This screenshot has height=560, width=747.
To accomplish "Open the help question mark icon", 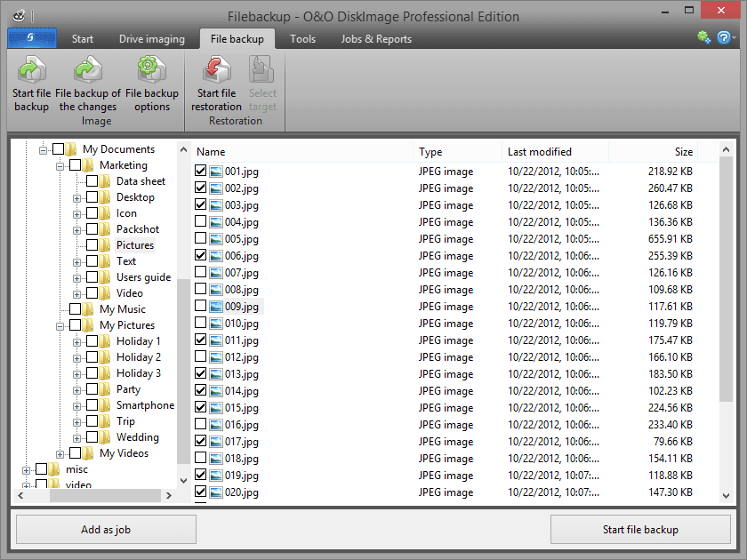I will point(724,37).
